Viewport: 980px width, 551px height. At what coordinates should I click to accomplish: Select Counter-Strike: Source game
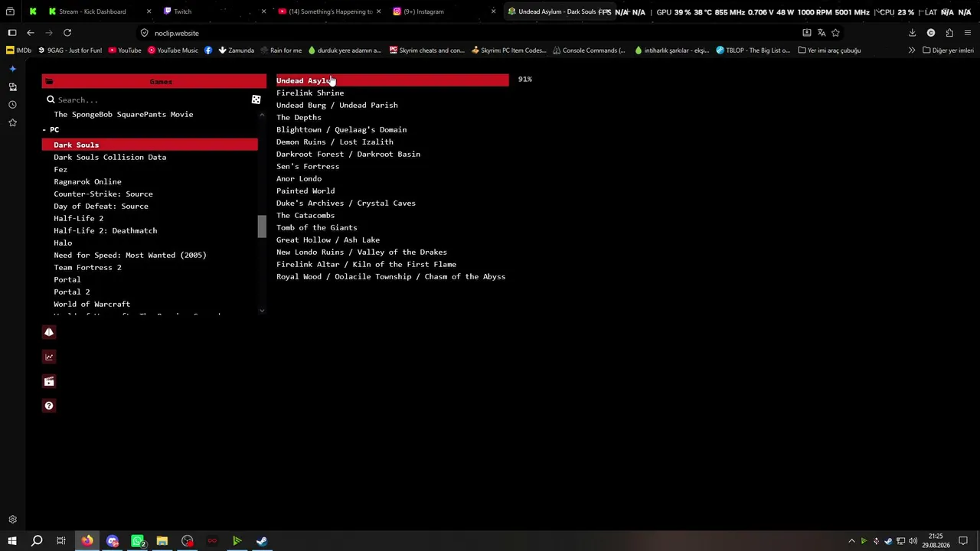pos(103,194)
